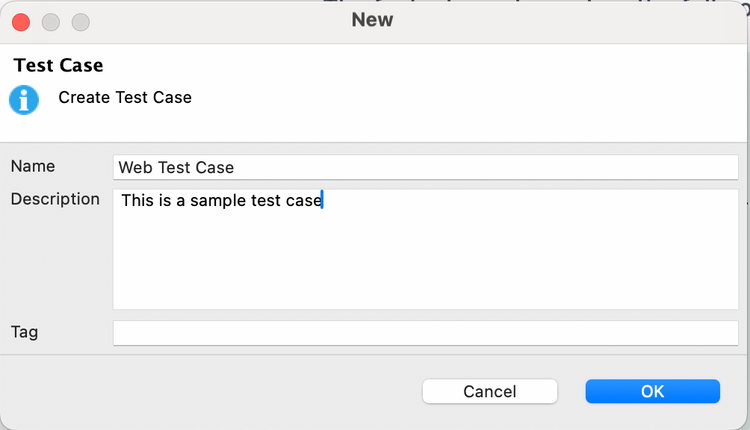Screen dimensions: 750x430
Task: Close the New dialog with the red button
Action: (21, 21)
